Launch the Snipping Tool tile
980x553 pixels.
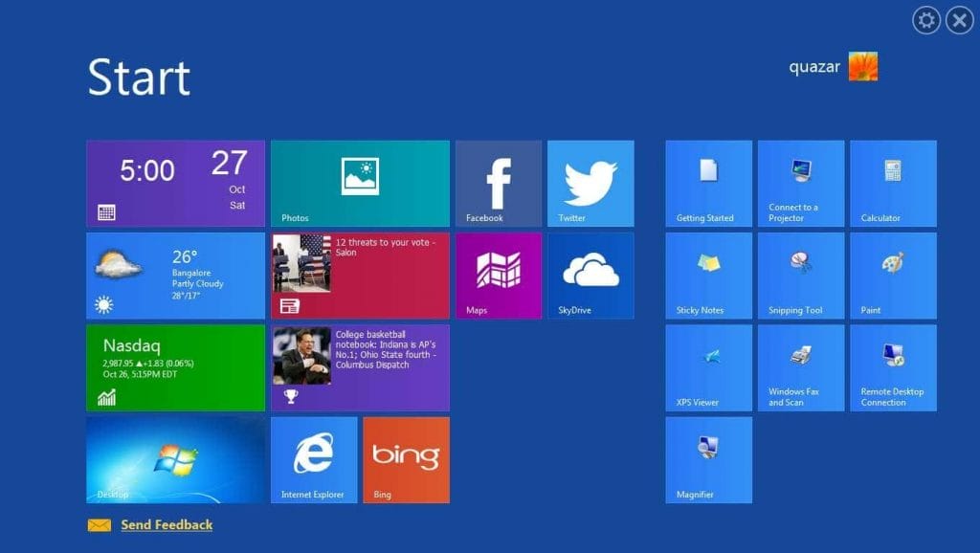[x=801, y=276]
